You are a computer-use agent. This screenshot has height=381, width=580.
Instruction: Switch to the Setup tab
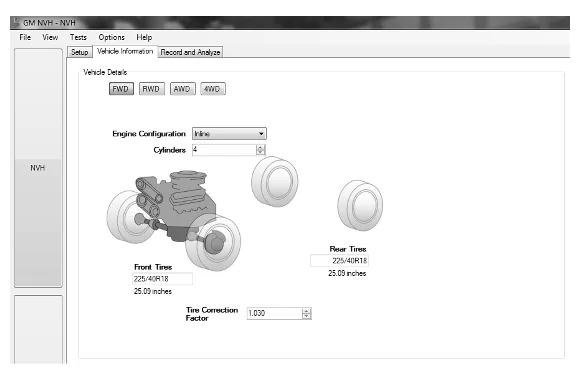(80, 52)
